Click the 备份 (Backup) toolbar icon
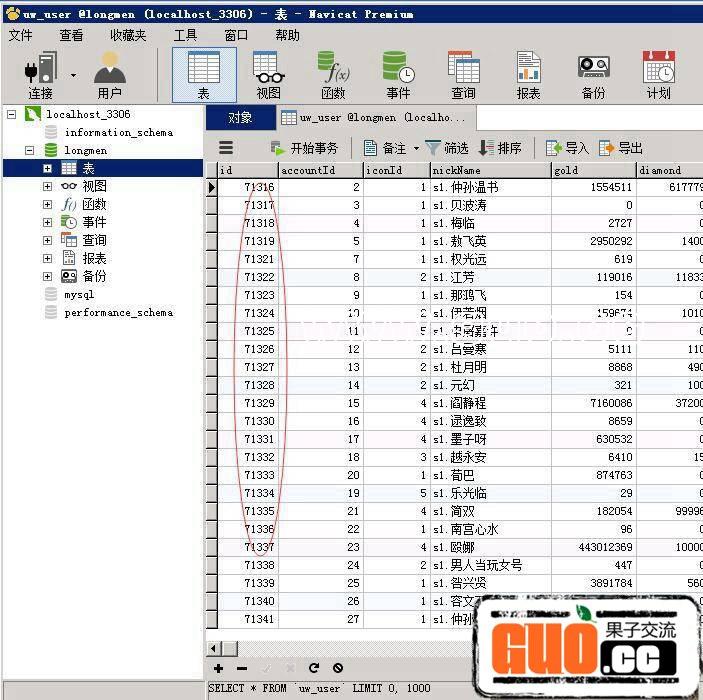703x700 pixels. (x=593, y=74)
